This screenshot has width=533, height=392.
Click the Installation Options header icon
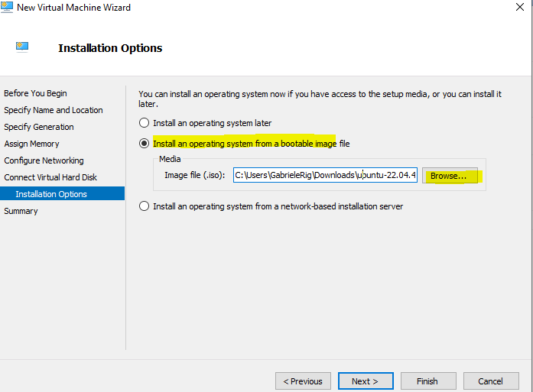[x=22, y=47]
